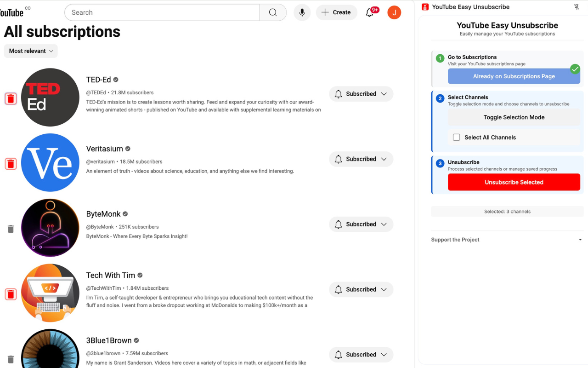Screen dimensions: 588x368
Task: Open the 3Blue1Brown channel avatar
Action: [50, 349]
